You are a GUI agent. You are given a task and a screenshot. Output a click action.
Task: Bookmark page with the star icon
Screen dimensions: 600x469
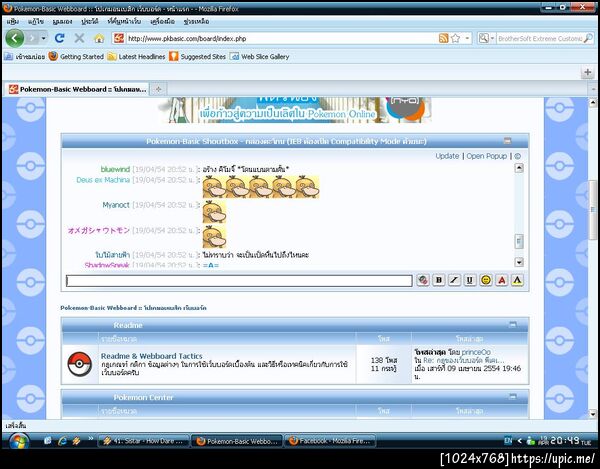click(455, 38)
